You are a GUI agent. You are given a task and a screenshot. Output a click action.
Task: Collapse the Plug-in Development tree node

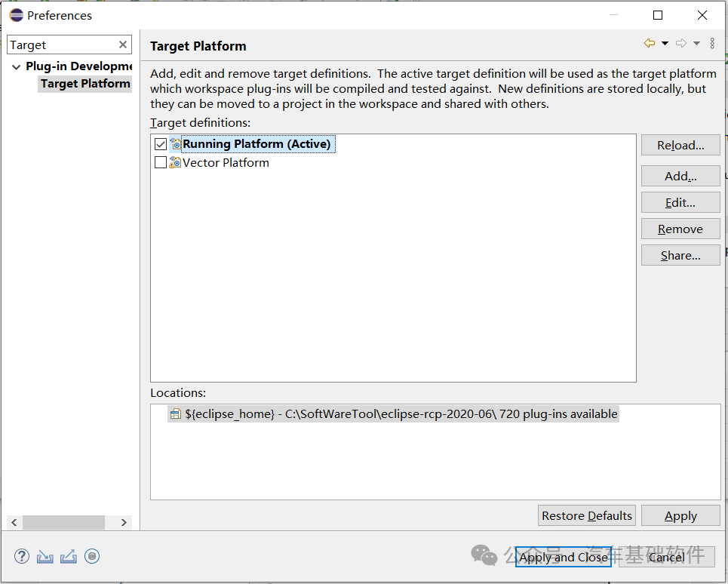[x=17, y=67]
